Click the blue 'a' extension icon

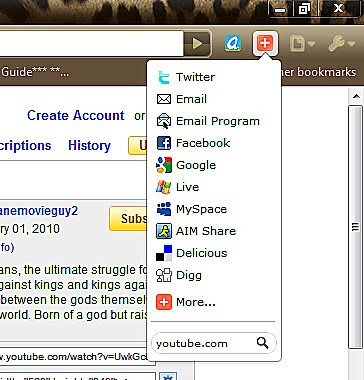point(233,43)
